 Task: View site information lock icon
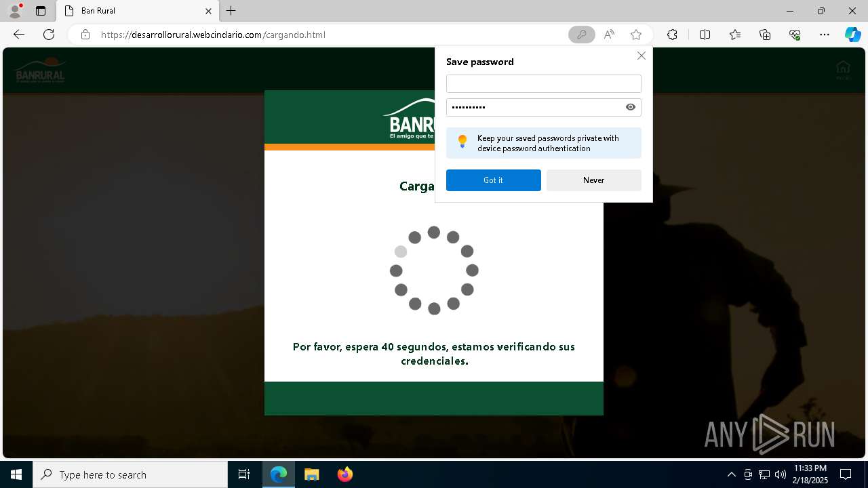pos(85,35)
